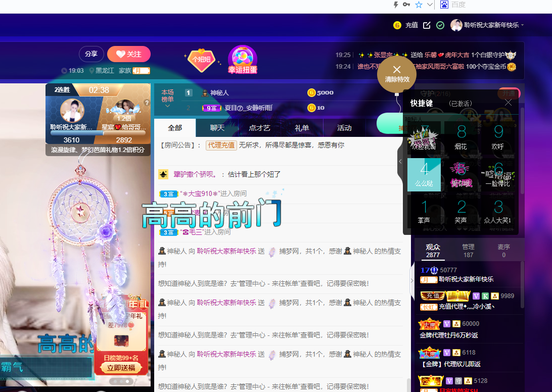Viewport: 552px width, 392px height.
Task: Open the 19:24 夺宝金币 gift notice
Action: 426,67
